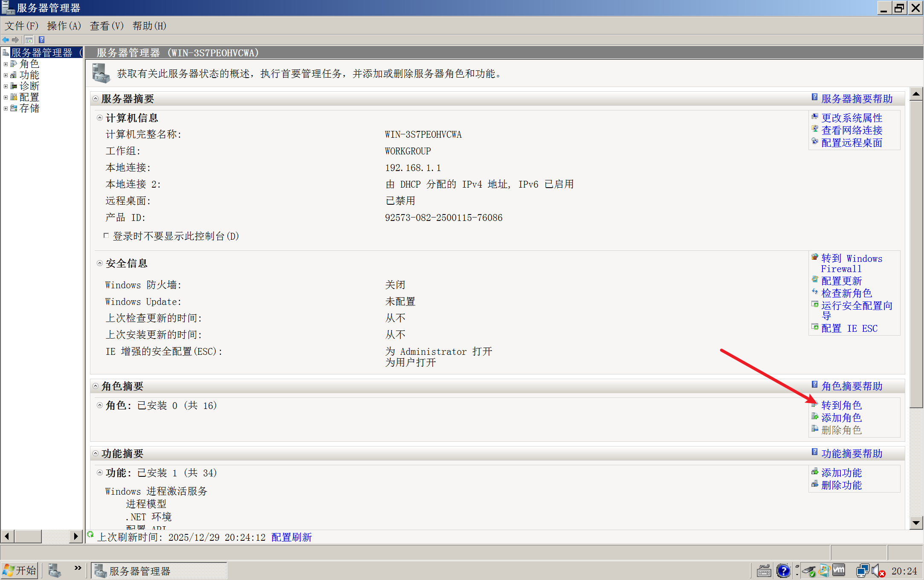Click the show/hide console tree toolbar icon

coord(29,40)
